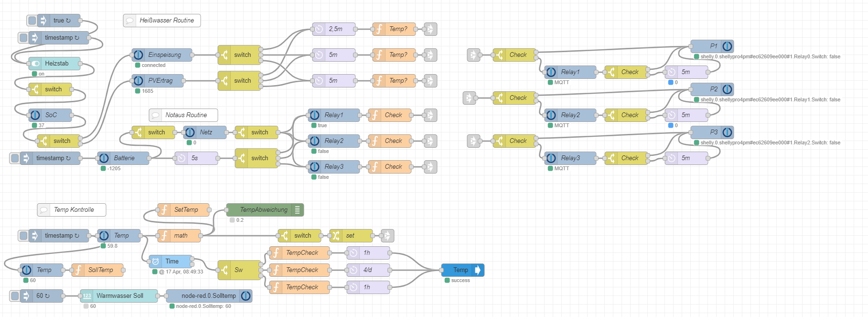Click the function icon on the math node

[x=164, y=236]
